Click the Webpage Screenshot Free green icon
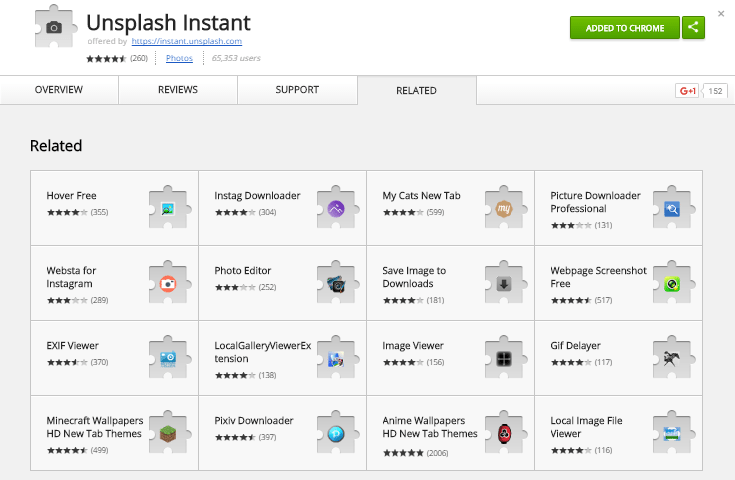735x480 pixels. tap(674, 283)
